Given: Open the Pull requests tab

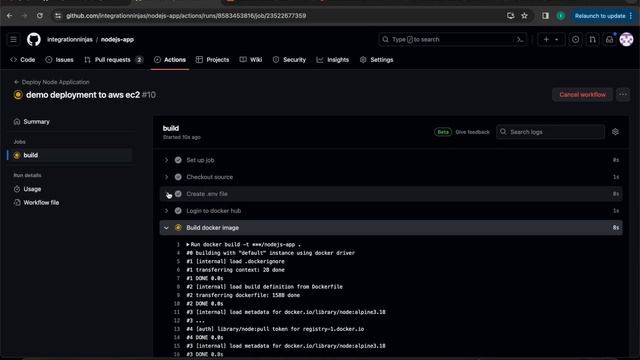Looking at the screenshot, I should pyautogui.click(x=113, y=60).
